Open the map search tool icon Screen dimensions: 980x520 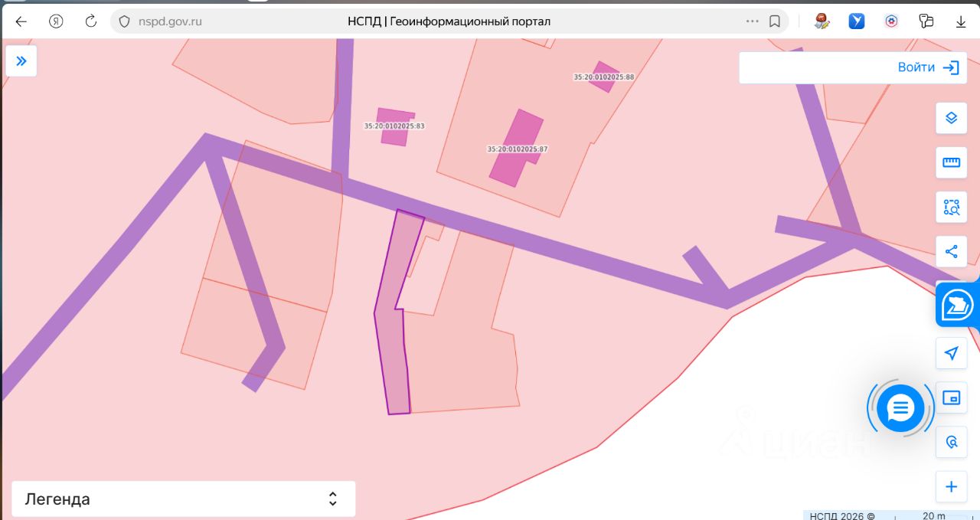pos(952,442)
